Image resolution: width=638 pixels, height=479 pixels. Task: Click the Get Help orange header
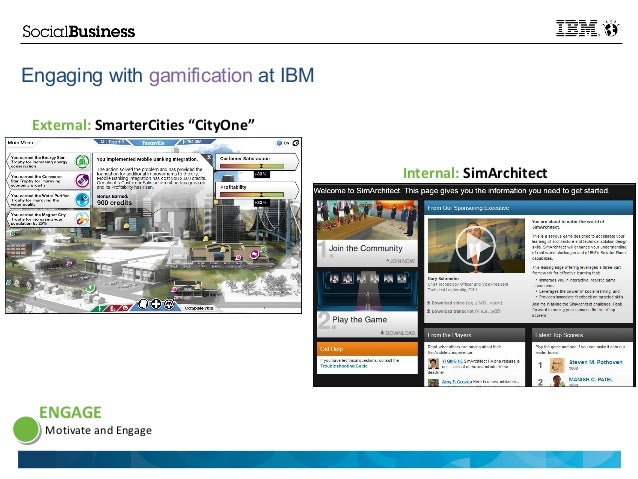click(367, 349)
